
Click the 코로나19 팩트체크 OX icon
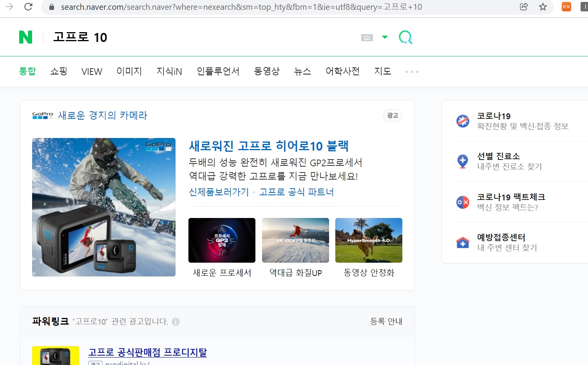point(463,202)
